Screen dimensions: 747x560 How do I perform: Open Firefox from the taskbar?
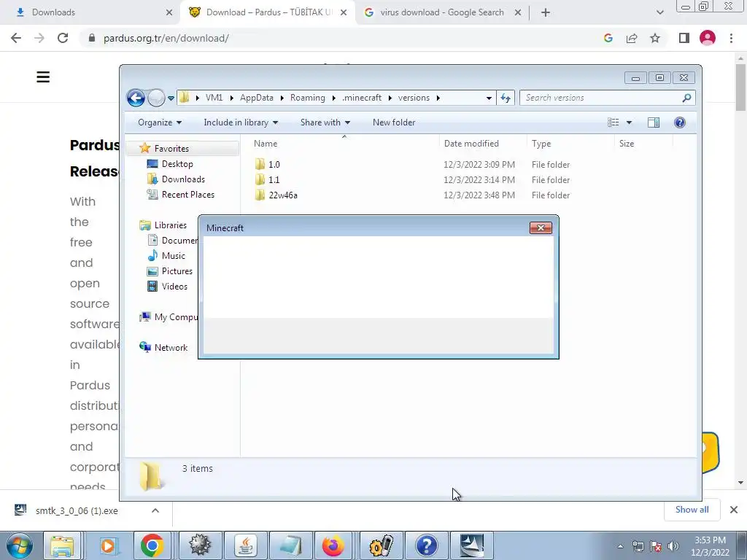(x=333, y=545)
